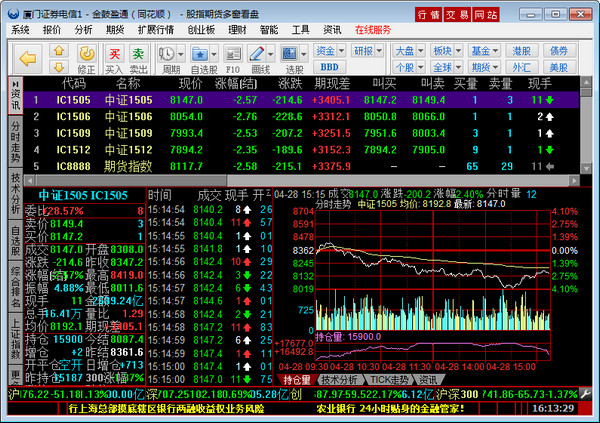Open the 分析 menu
Image resolution: width=600 pixels, height=423 pixels.
click(83, 30)
